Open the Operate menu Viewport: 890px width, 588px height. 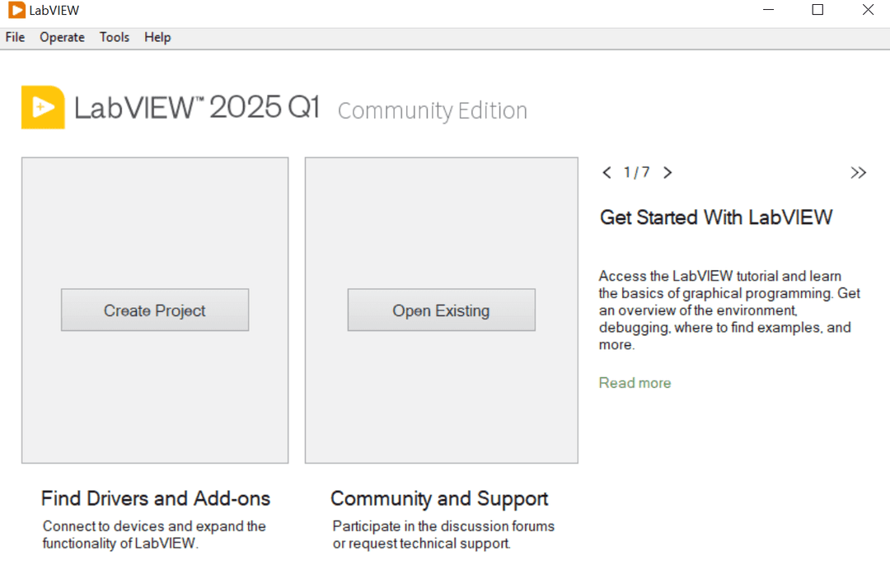[x=62, y=37]
